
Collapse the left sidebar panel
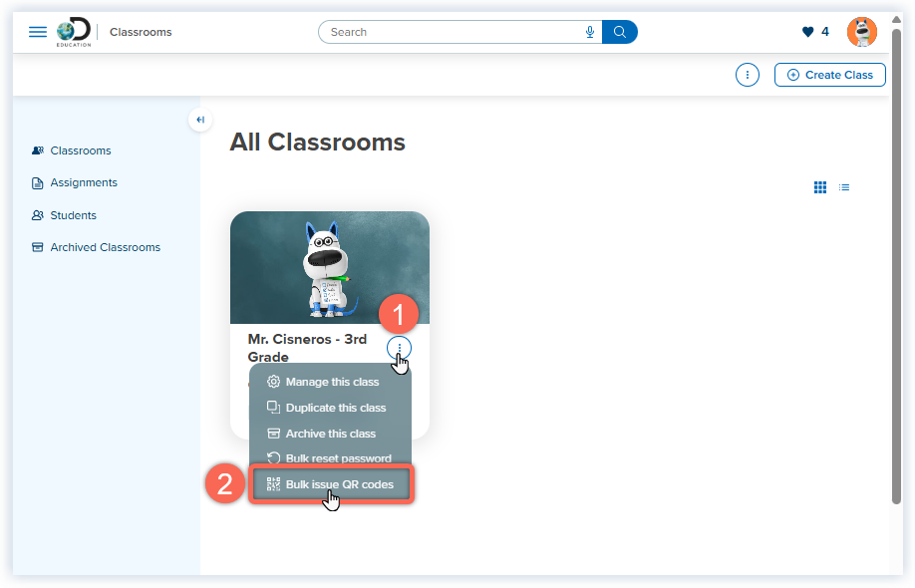click(199, 119)
